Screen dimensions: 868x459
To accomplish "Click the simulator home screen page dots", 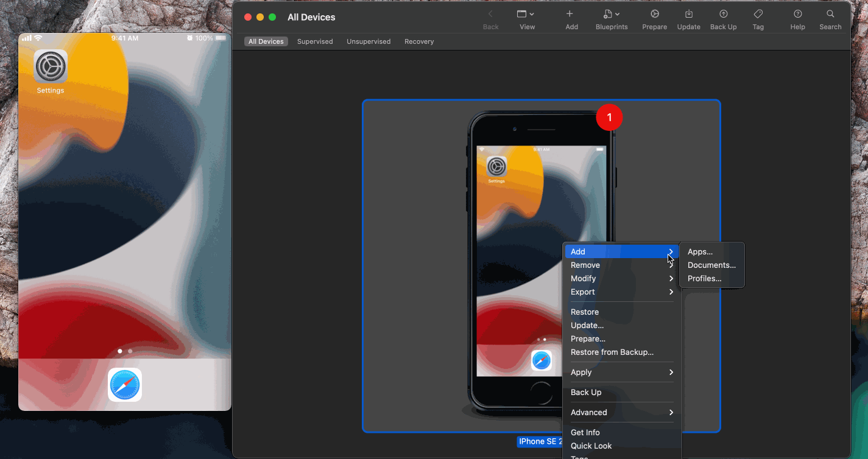I will (125, 351).
